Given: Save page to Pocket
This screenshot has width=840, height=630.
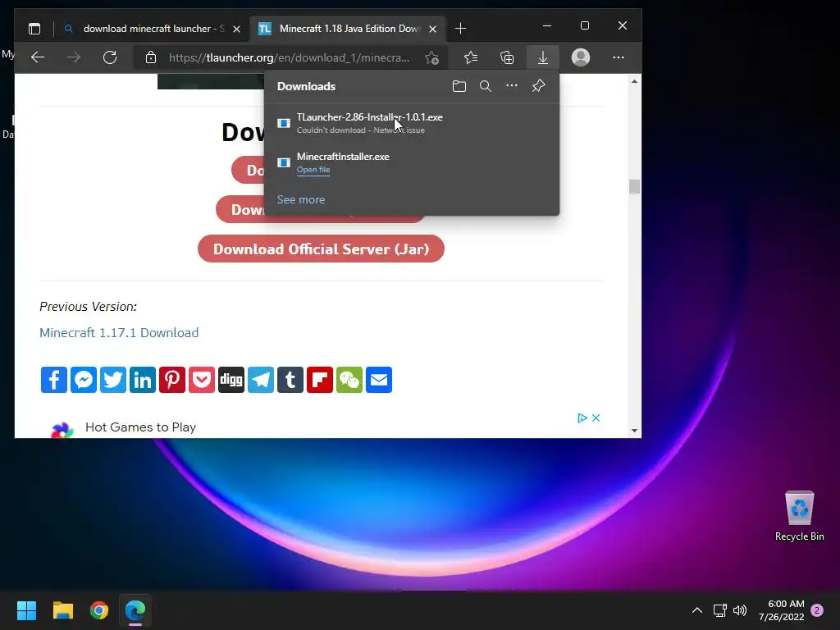Looking at the screenshot, I should coord(202,380).
